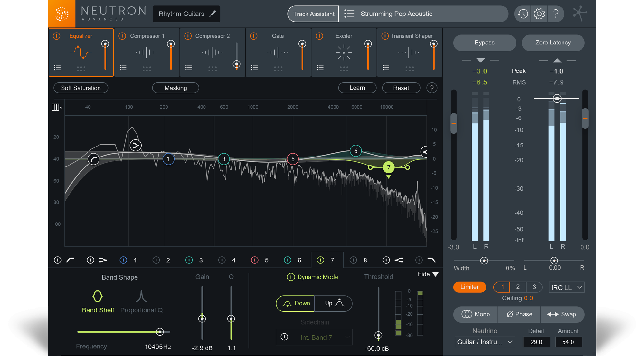The image size is (644, 361).
Task: Grab the Transient Shaper drag handle dots
Action: (410, 69)
